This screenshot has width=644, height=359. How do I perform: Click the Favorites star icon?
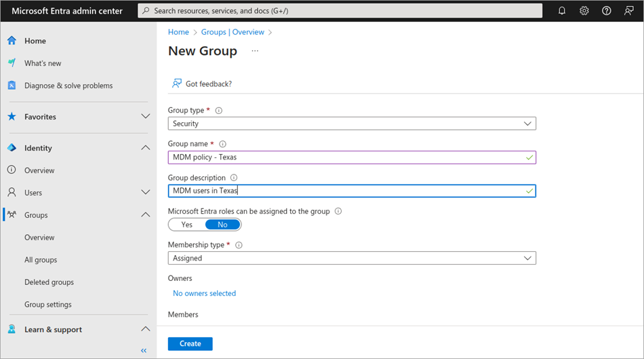[x=12, y=116]
